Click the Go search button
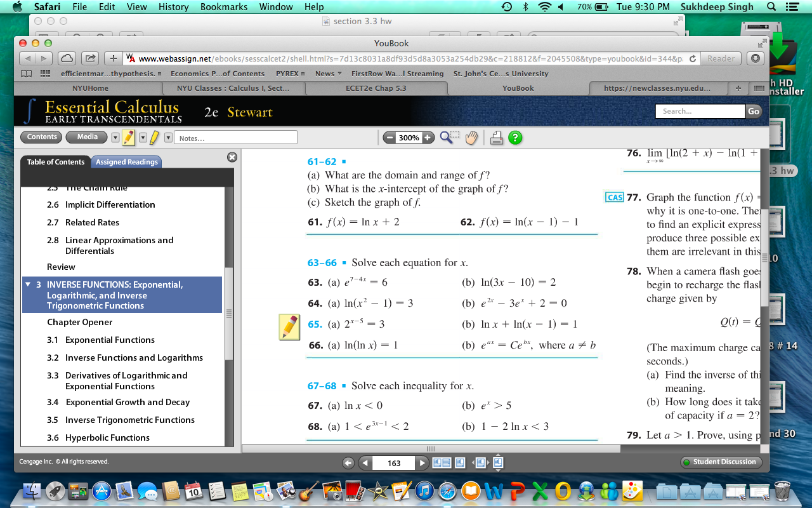The image size is (812, 508). point(753,111)
